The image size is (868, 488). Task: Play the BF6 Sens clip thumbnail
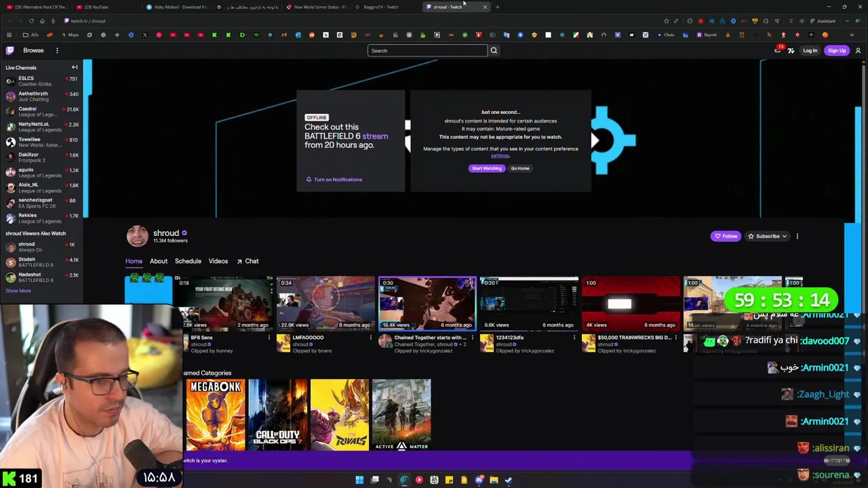pyautogui.click(x=224, y=303)
